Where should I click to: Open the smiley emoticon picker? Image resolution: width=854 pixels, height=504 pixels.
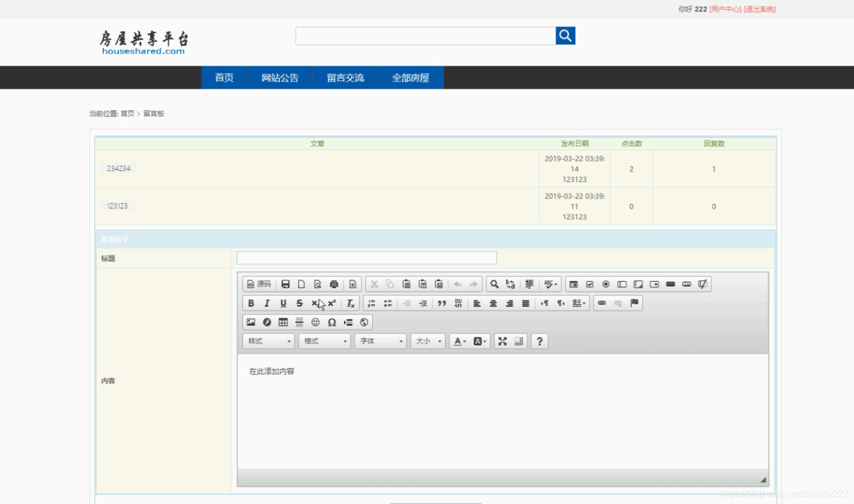tap(315, 322)
